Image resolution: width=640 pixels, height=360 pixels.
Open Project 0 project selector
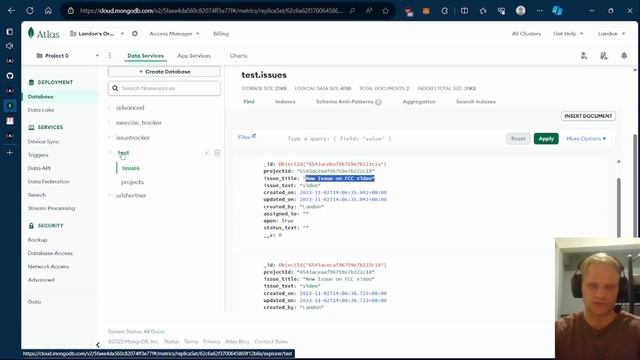[x=67, y=56]
